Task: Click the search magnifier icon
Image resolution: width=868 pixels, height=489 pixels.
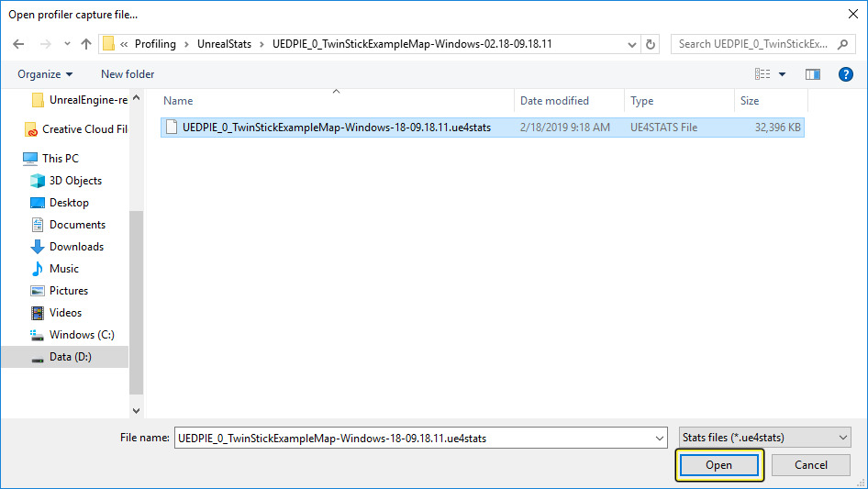Action: (842, 44)
